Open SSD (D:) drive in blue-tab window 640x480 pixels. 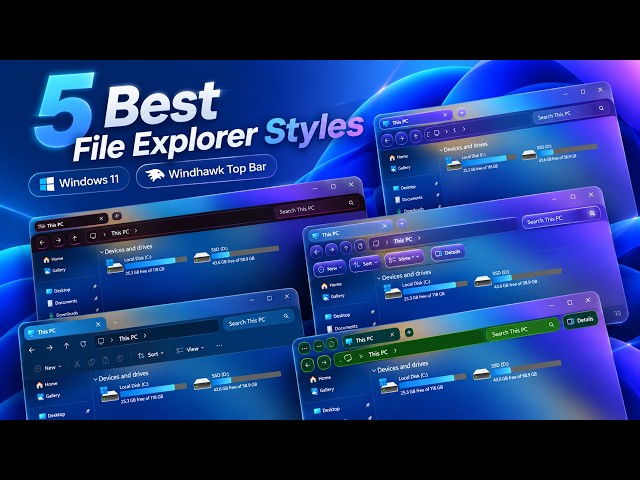click(238, 380)
